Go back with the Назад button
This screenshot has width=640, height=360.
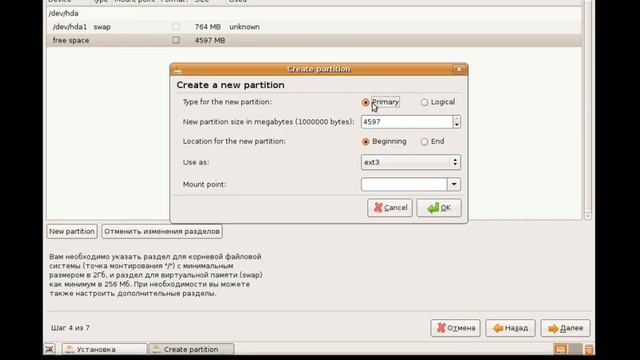510,328
